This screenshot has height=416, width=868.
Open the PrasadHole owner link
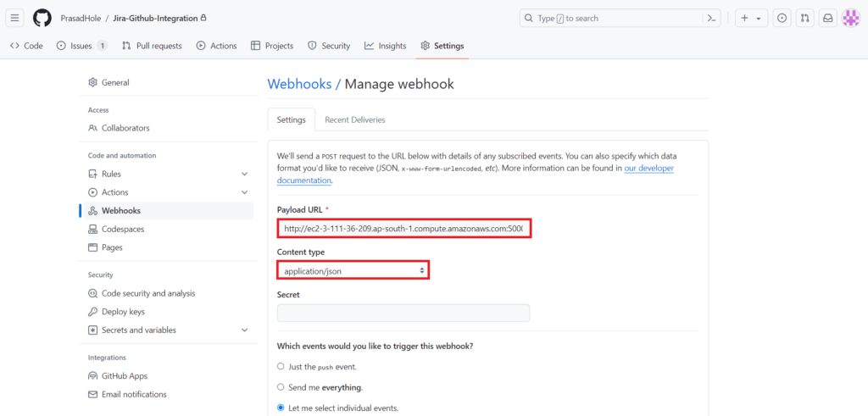pyautogui.click(x=81, y=19)
